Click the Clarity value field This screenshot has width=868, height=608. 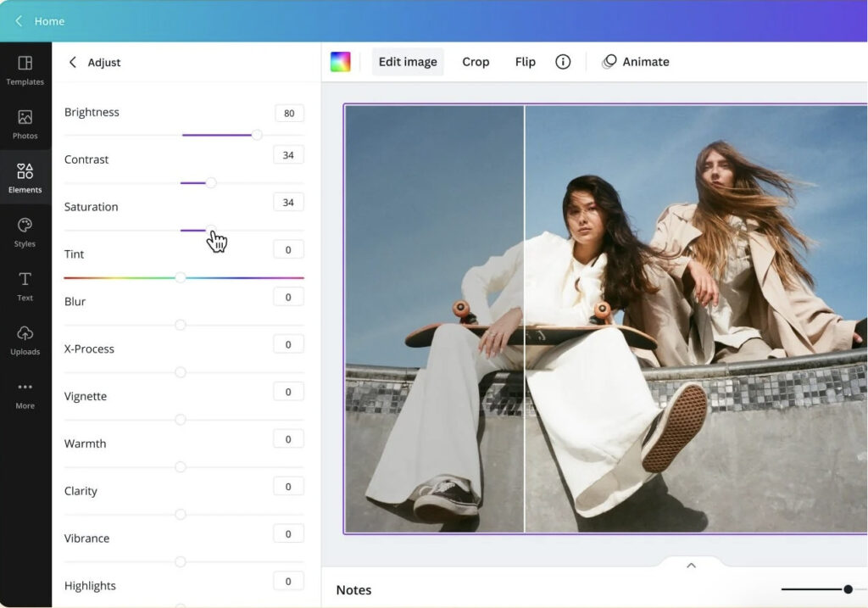(x=288, y=486)
